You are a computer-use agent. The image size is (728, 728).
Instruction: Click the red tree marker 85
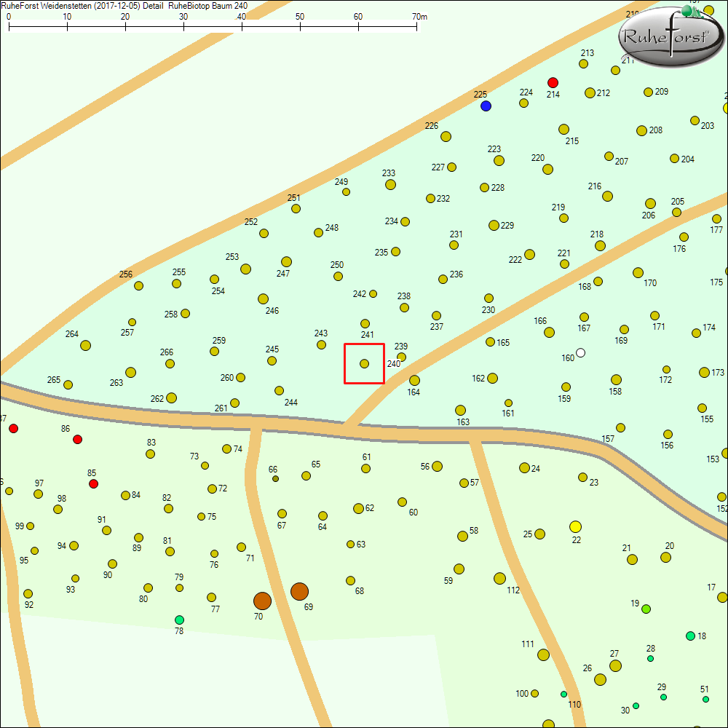coord(93,484)
